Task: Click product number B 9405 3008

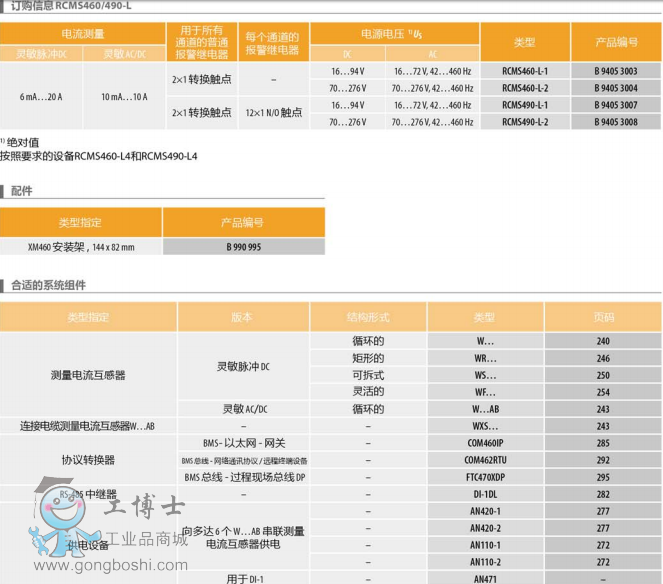Action: point(615,121)
